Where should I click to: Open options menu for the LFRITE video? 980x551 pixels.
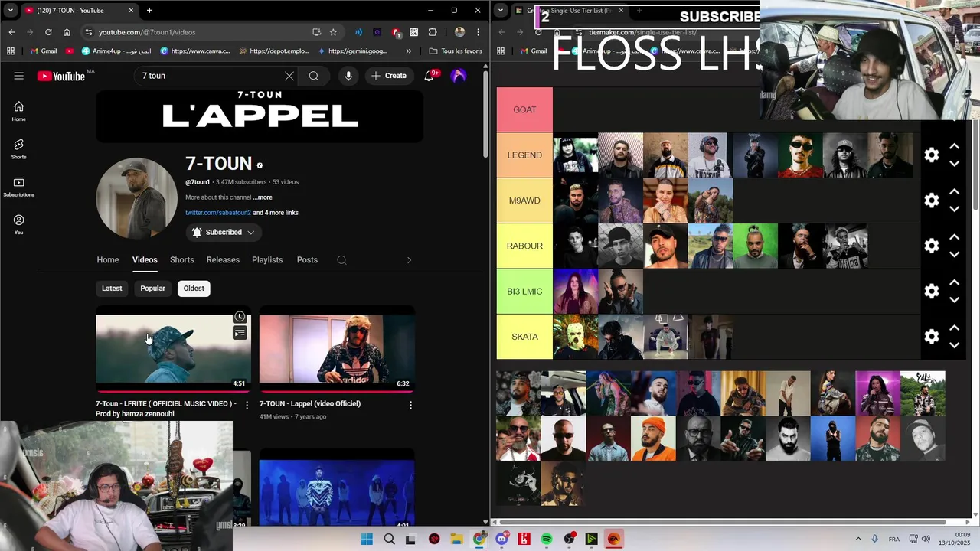click(247, 405)
